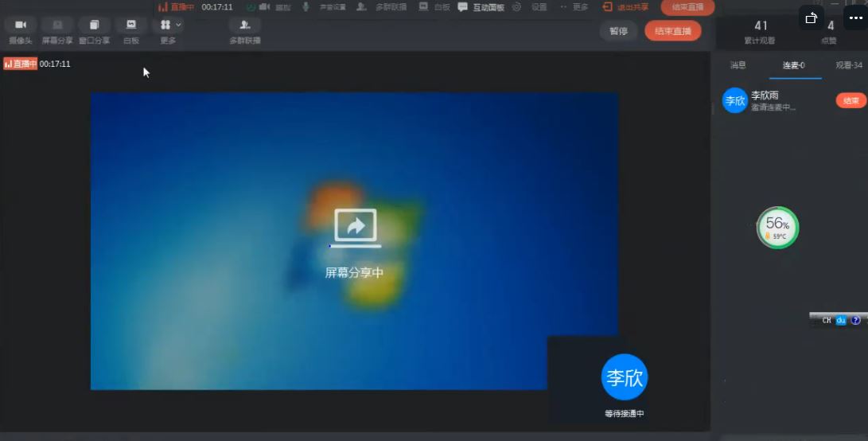Click 李欣 avatar in 连麦 list

735,100
